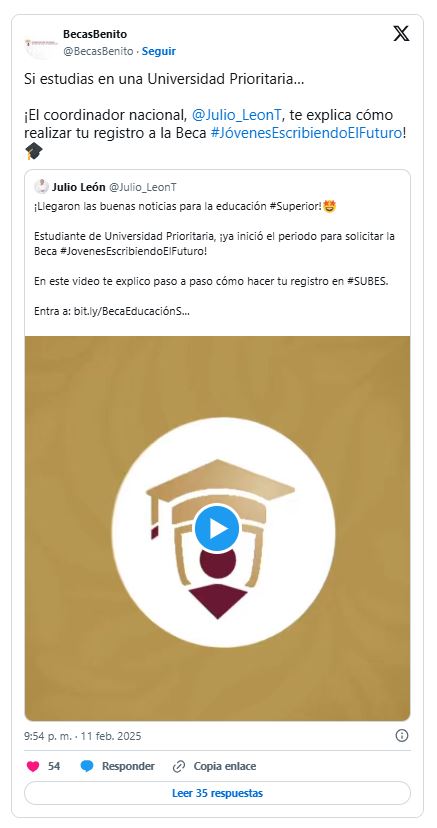Like the tweet with heart icon
The image size is (437, 828).
click(x=33, y=766)
